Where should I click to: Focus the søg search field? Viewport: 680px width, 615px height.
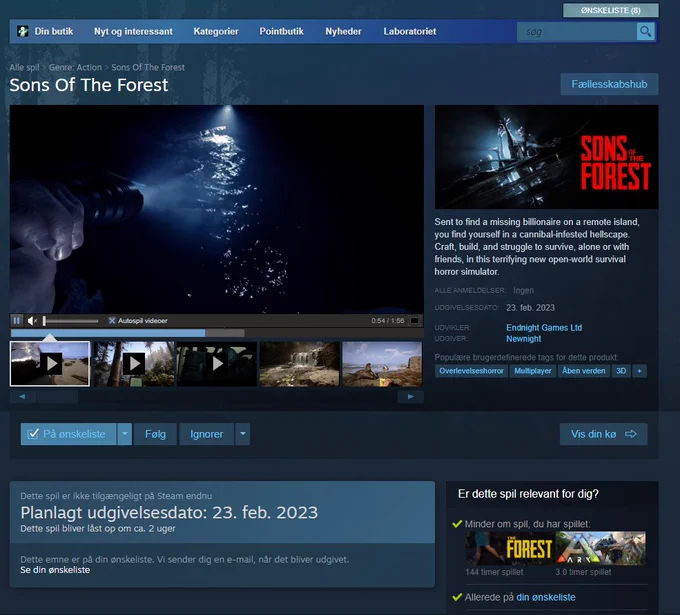click(x=577, y=32)
